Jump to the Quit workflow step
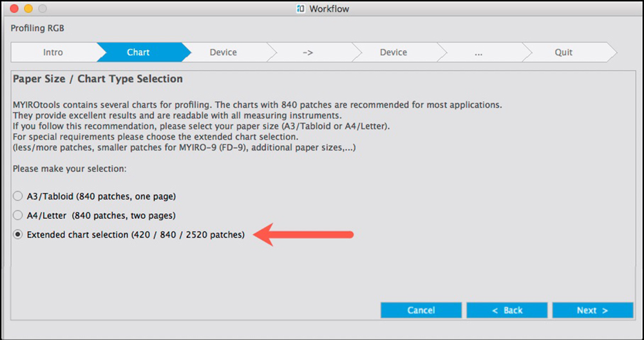 coord(563,52)
